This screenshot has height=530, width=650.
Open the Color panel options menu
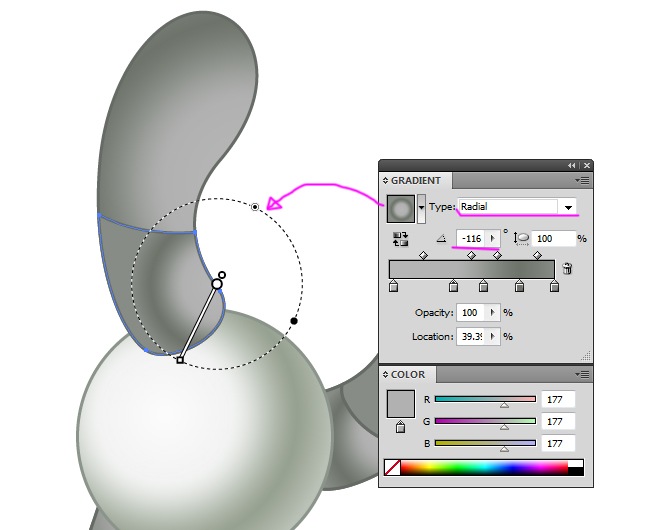click(583, 375)
